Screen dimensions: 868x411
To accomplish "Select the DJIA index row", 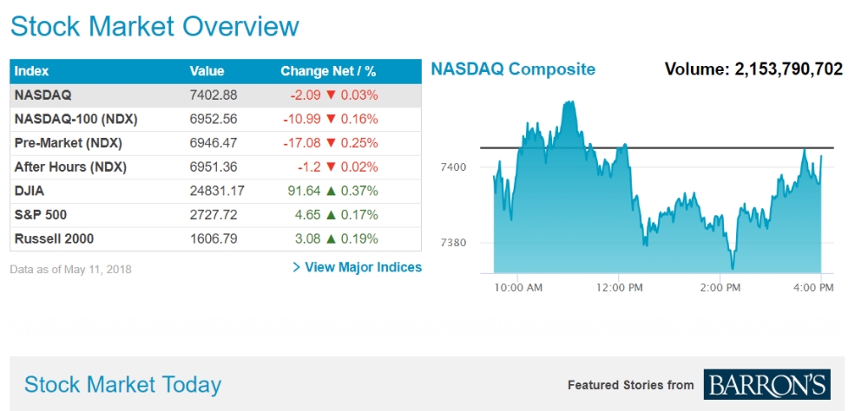I will 215,191.
